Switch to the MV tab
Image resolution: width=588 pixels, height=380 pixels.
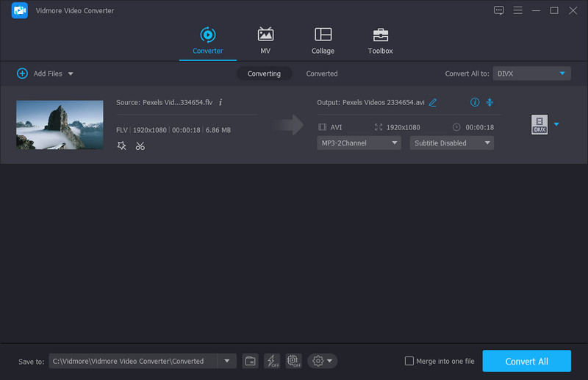(x=265, y=41)
